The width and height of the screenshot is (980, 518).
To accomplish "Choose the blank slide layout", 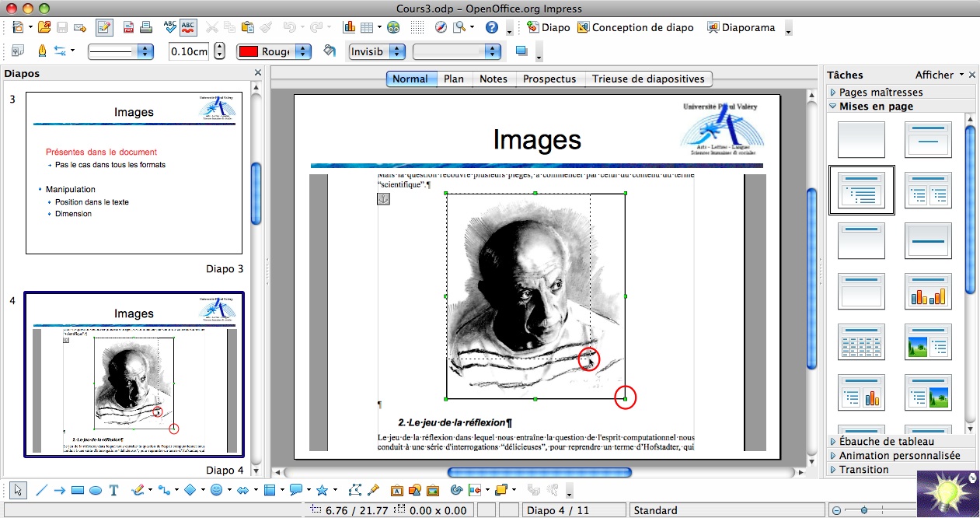I will [861, 140].
